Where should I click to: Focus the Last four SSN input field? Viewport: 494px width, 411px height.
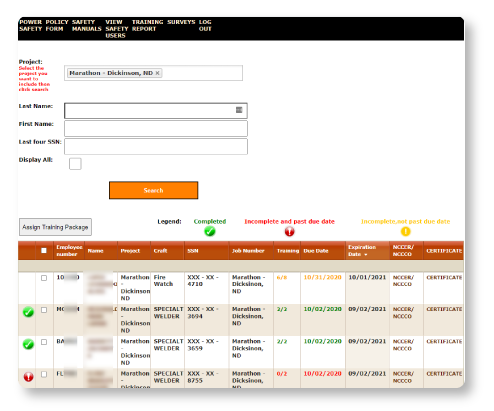tap(156, 147)
